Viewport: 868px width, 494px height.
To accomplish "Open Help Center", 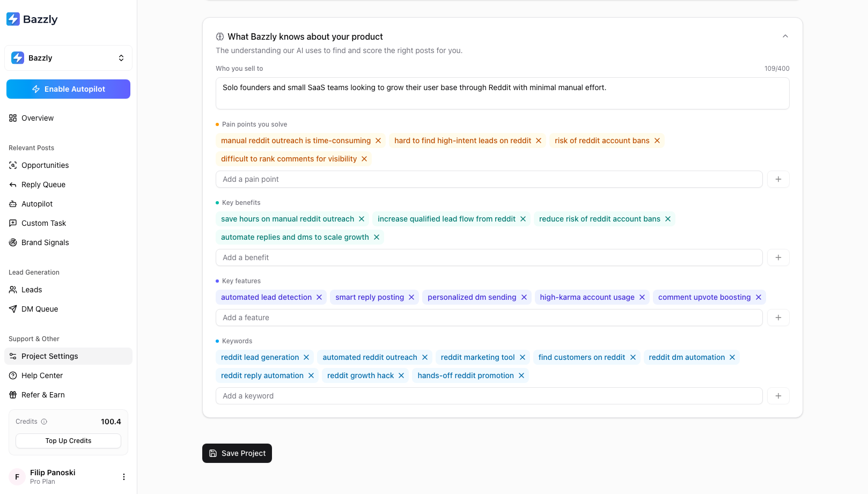I will (68, 375).
